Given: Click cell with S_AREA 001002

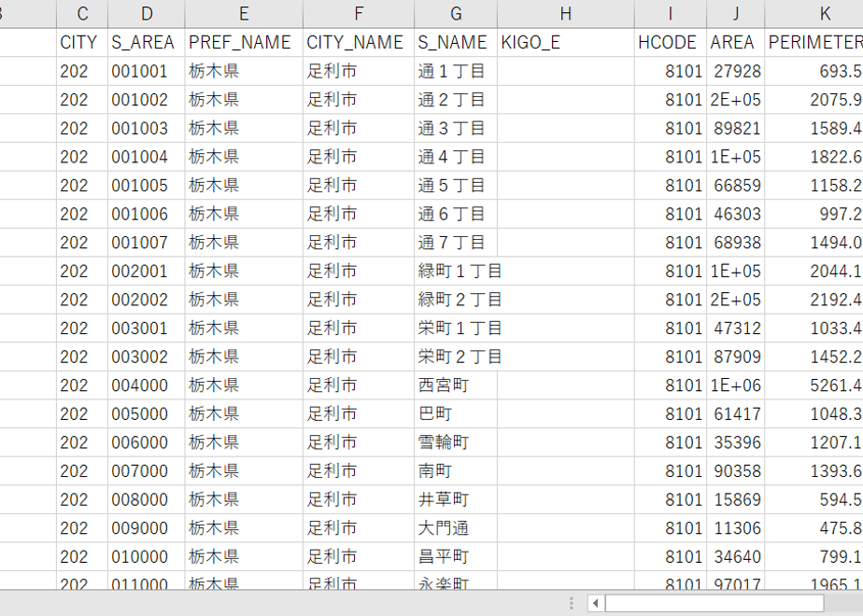Looking at the screenshot, I should (147, 100).
